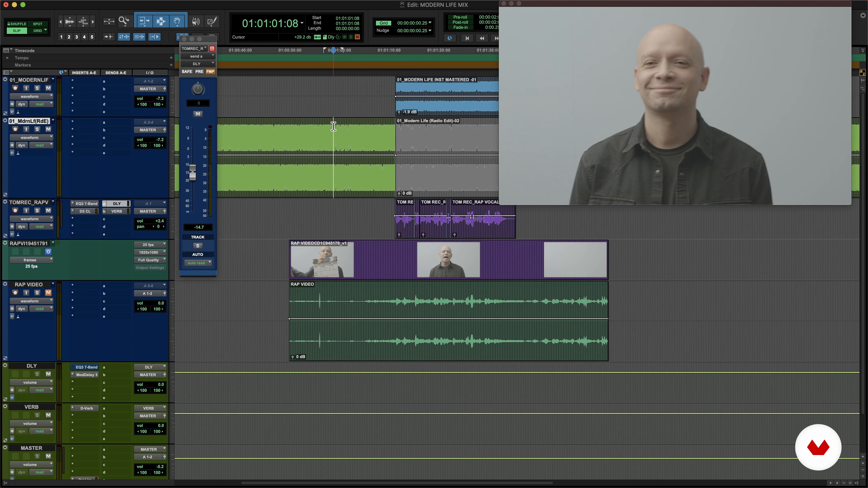868x488 pixels.
Task: Enable Shuffle edit mode
Action: click(17, 24)
